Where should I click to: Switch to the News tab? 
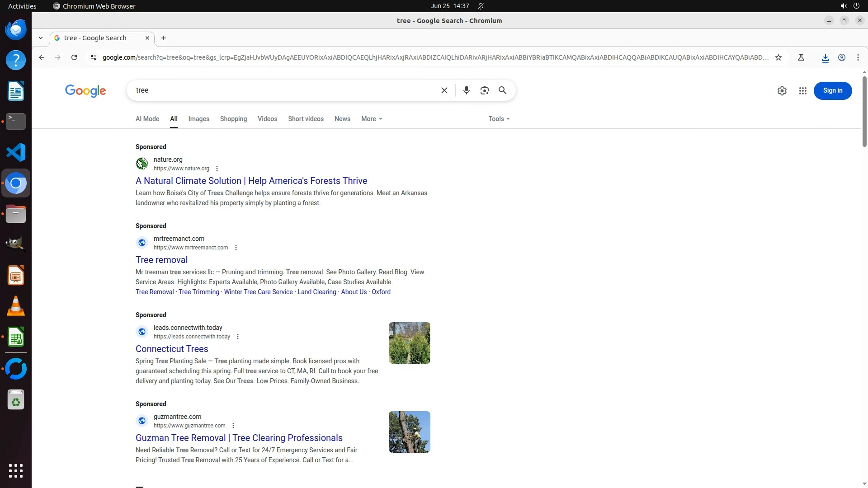coord(342,119)
